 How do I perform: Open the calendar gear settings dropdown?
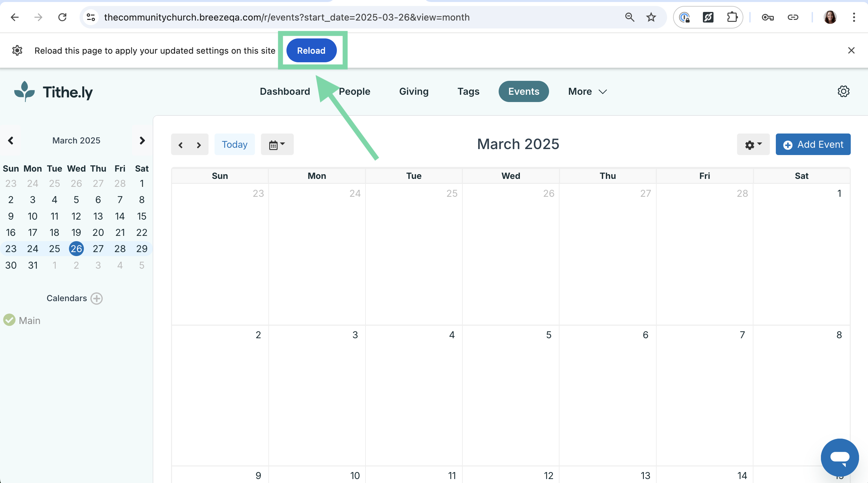753,144
